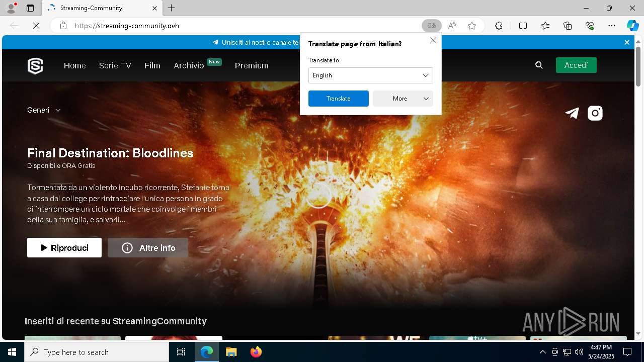
Task: Open Browser essentials heart icon
Action: [x=590, y=26]
